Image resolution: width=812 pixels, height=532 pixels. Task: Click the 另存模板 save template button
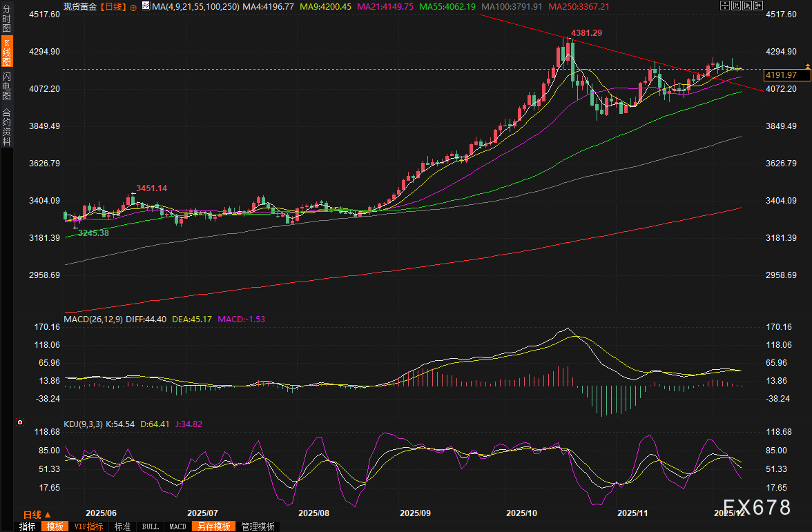212,526
